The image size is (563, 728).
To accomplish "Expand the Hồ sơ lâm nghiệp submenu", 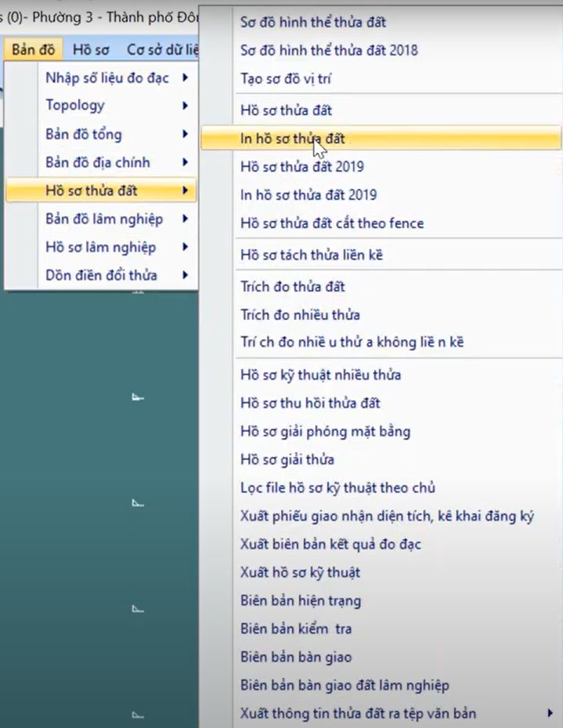I will point(101,247).
